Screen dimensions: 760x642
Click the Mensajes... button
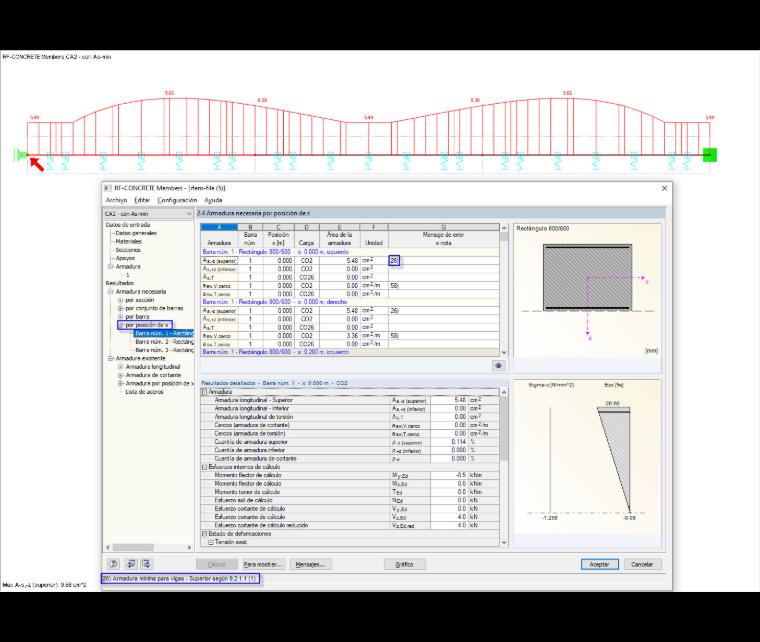(310, 564)
